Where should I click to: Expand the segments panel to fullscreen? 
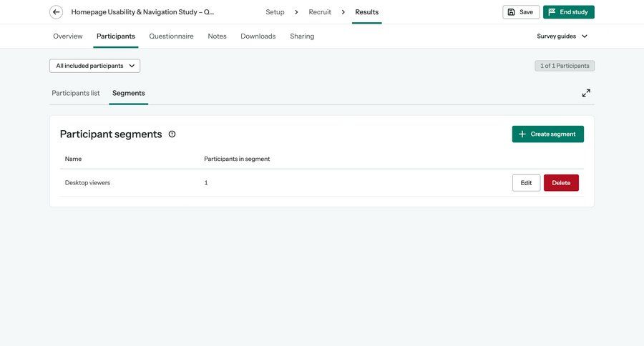point(586,93)
